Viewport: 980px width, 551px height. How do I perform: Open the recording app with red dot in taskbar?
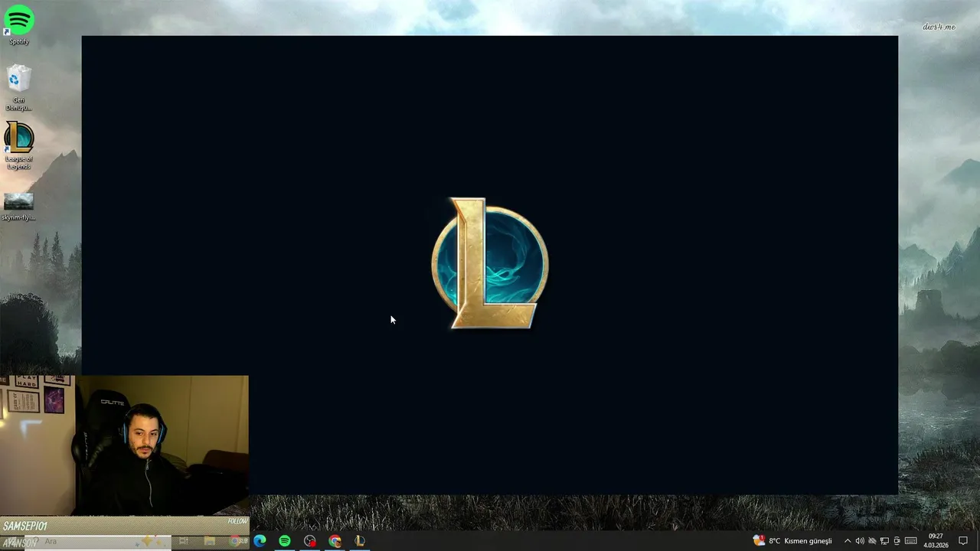coord(309,540)
